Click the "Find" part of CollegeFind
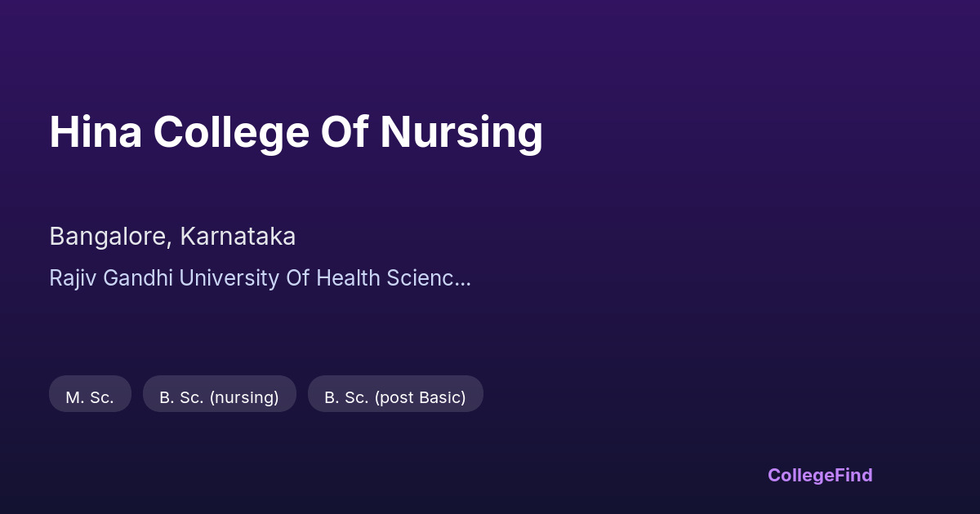 (852, 475)
